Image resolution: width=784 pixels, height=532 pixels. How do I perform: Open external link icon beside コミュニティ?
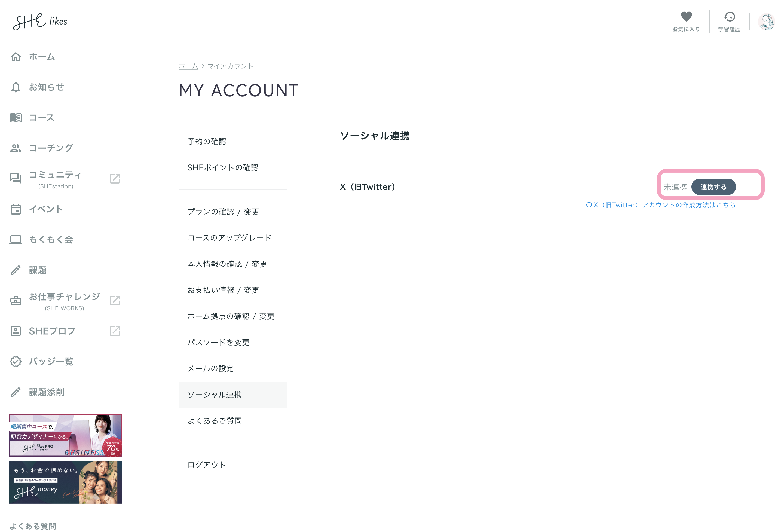115,178
